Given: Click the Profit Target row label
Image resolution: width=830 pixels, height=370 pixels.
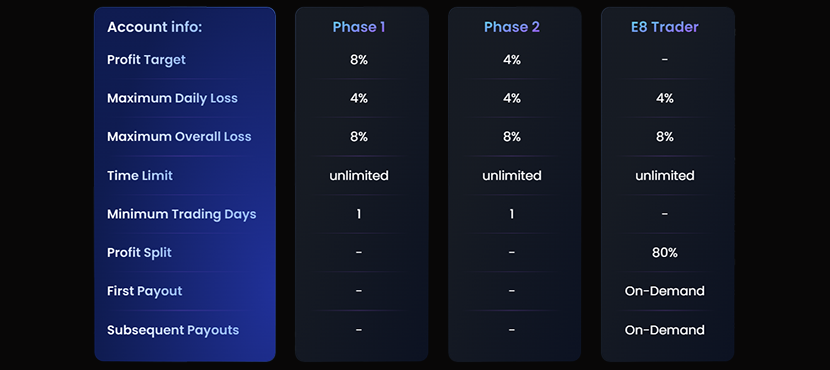Looking at the screenshot, I should coord(147,60).
